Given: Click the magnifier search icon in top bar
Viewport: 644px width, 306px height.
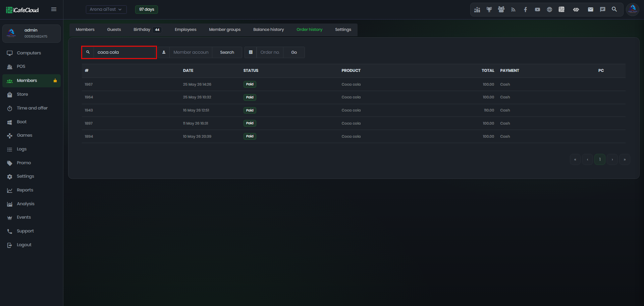Looking at the screenshot, I should pyautogui.click(x=614, y=9).
